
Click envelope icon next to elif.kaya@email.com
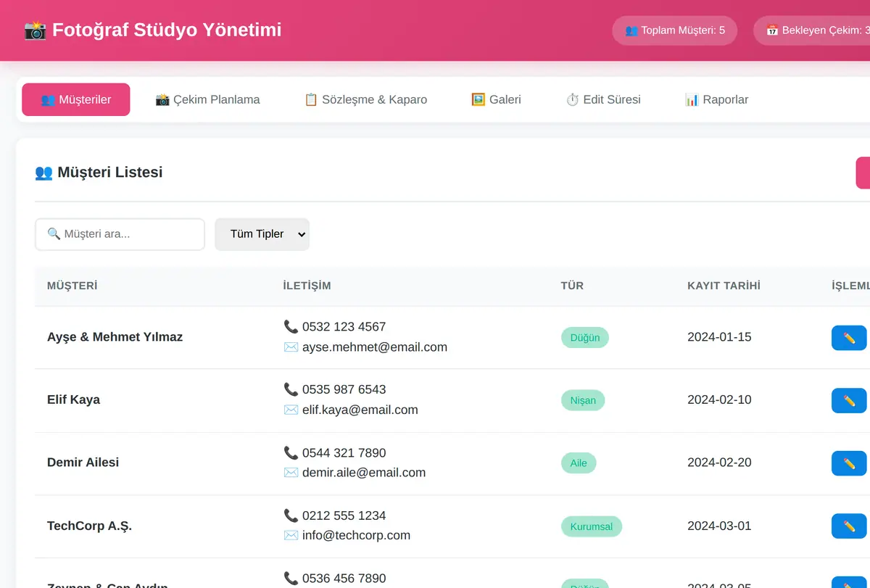[291, 410]
